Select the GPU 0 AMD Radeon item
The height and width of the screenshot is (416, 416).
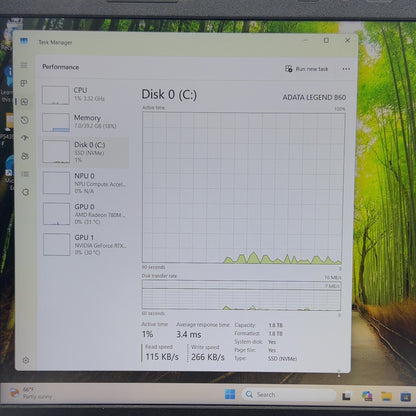[x=85, y=214]
